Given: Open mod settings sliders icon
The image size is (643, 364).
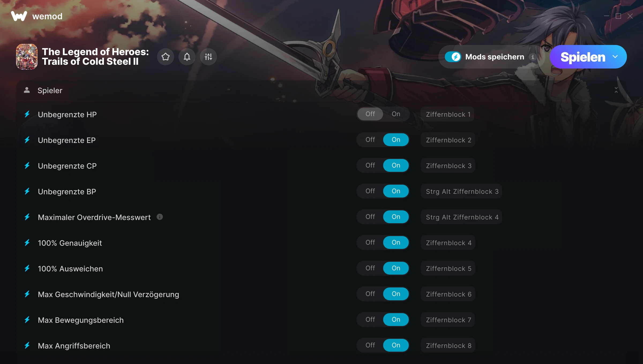Looking at the screenshot, I should [x=208, y=57].
